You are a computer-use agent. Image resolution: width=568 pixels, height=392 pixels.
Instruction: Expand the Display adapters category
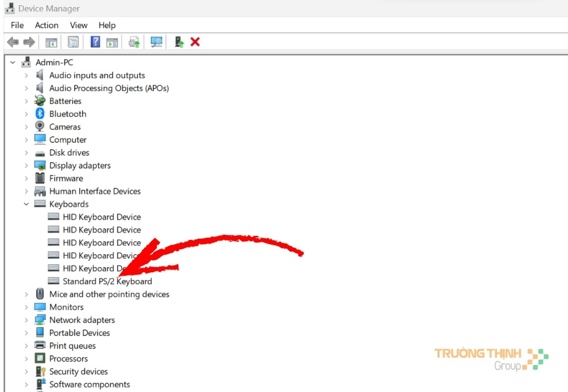(26, 165)
